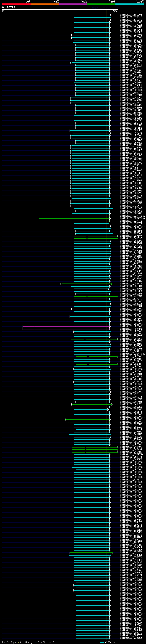Select label UniRef100_A7PE52
This screenshot has width=146, height=644.
tap(131, 77)
